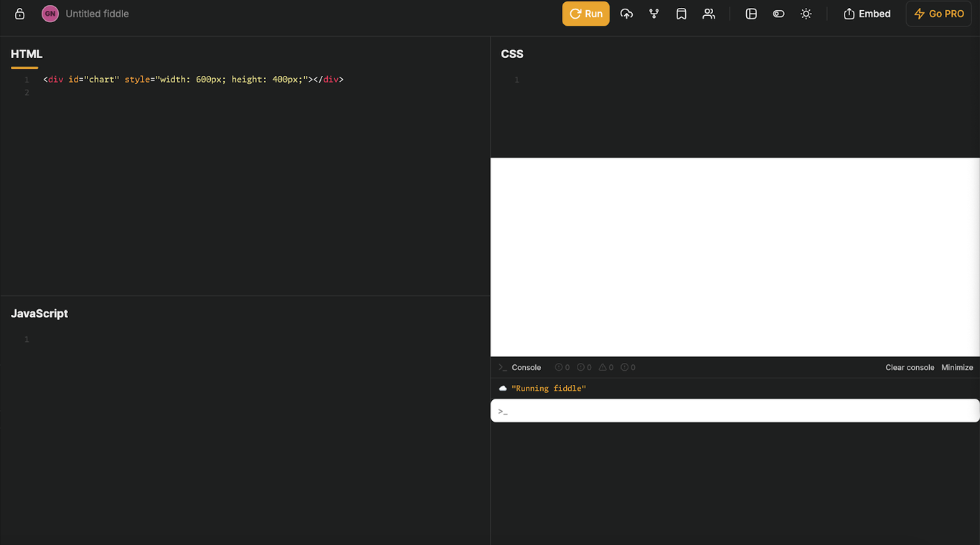Screen dimensions: 980x545
Task: Select the Collaborate people icon
Action: point(709,14)
